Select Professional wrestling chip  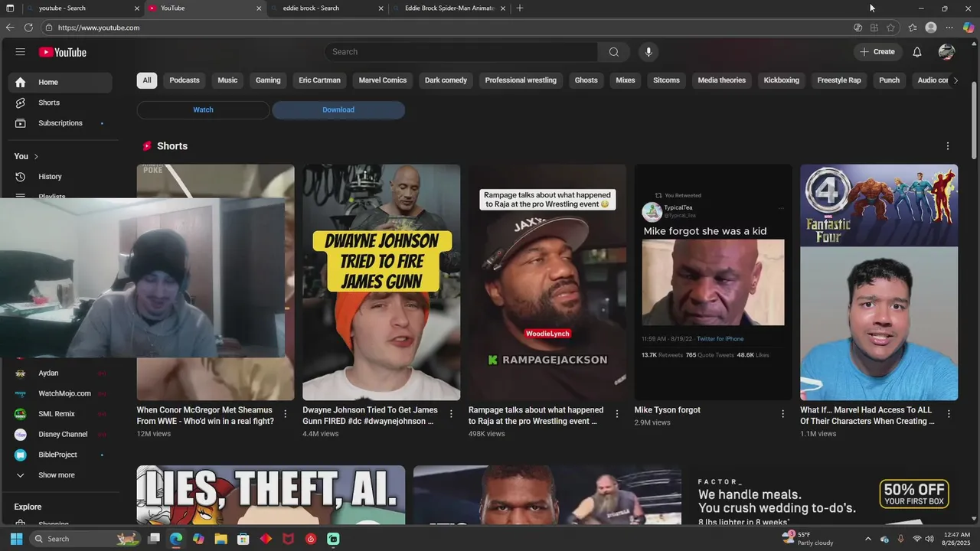point(521,80)
